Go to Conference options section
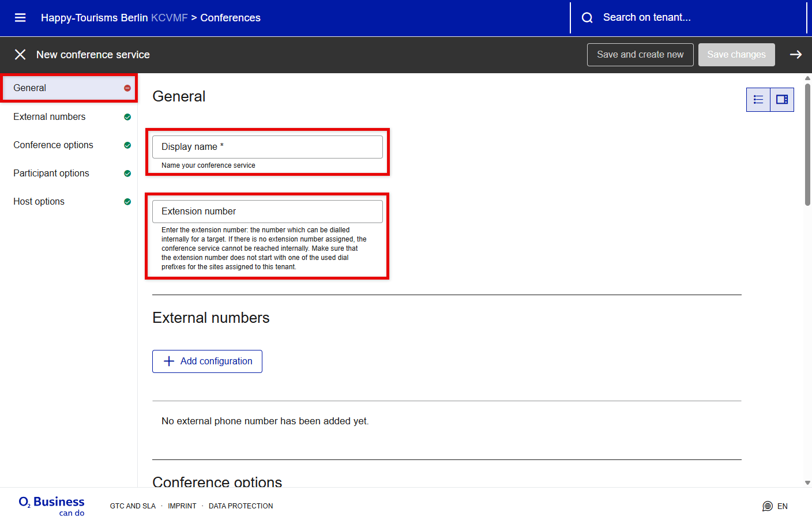812x524 pixels. [x=53, y=145]
